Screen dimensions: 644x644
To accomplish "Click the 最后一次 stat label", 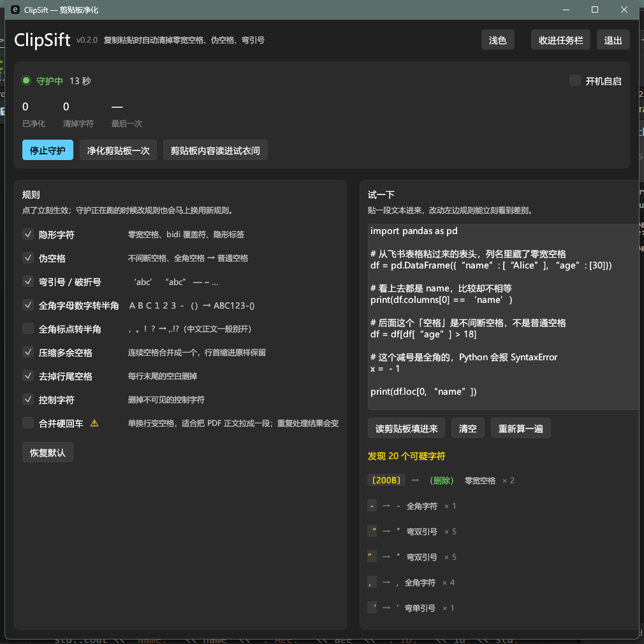I will (126, 123).
